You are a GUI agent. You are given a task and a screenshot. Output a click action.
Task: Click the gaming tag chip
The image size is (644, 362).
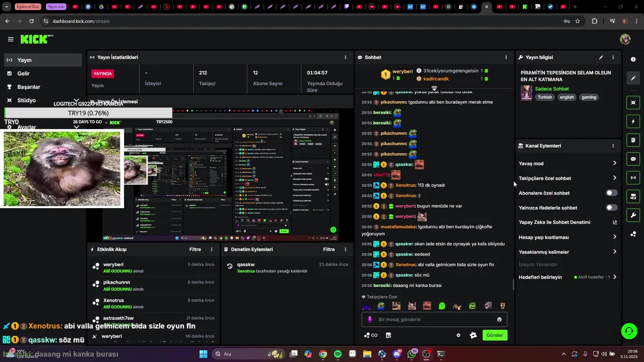pyautogui.click(x=589, y=97)
